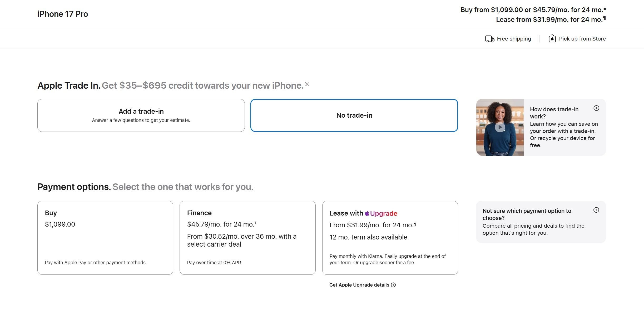
Task: Click the Apple logo in the Upgrade label
Action: (367, 213)
